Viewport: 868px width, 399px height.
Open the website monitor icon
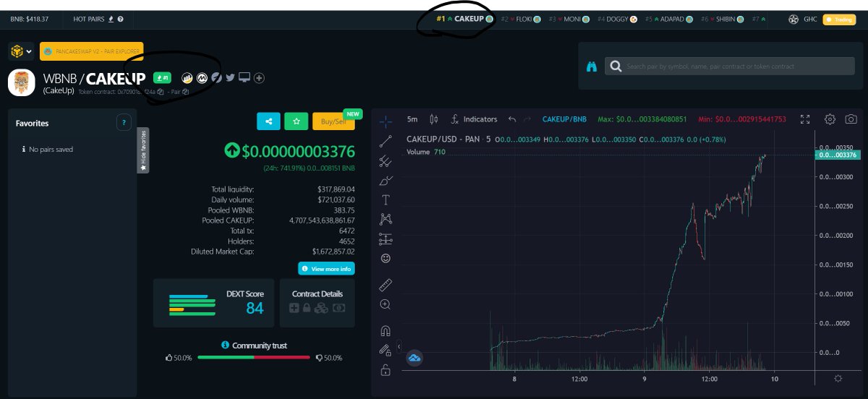[x=244, y=77]
